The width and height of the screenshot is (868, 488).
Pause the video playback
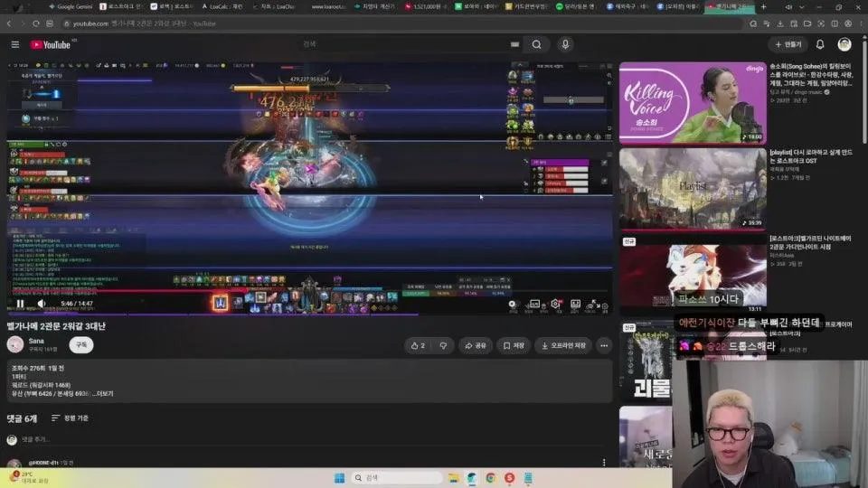click(20, 304)
